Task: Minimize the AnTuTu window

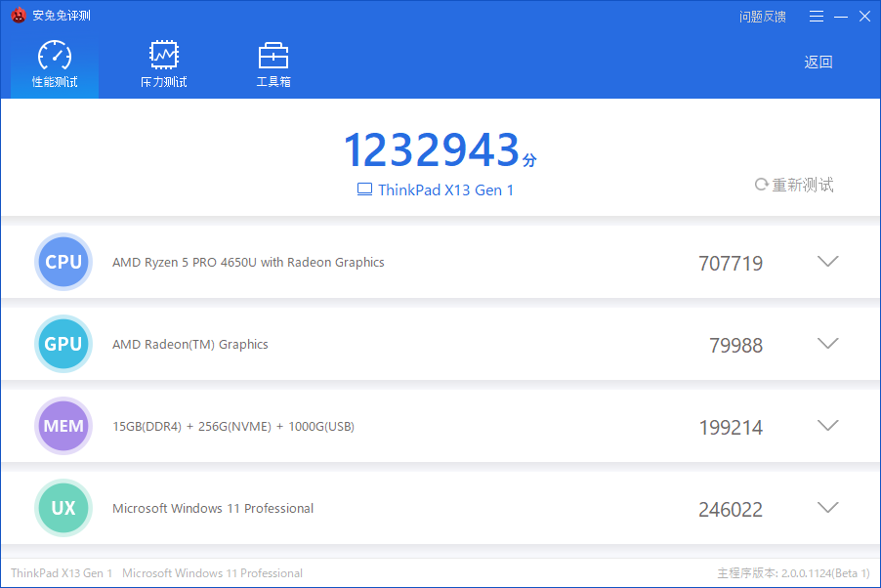Action: pyautogui.click(x=841, y=17)
